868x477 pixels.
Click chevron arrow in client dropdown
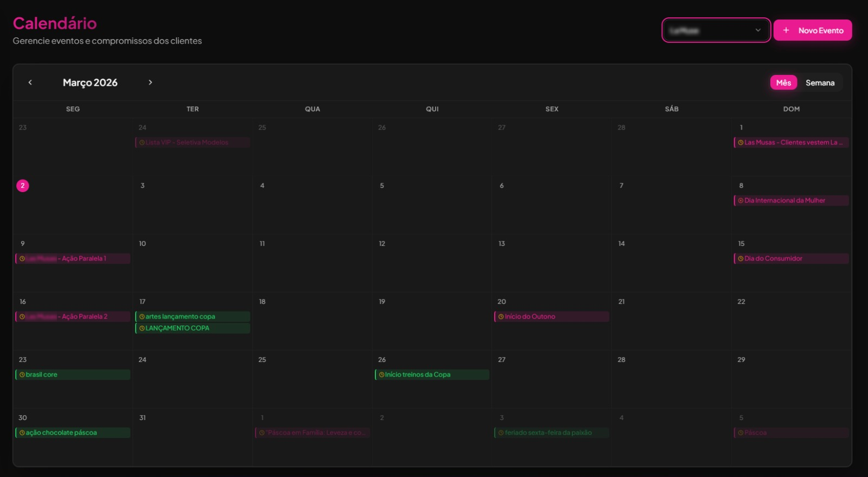(758, 30)
